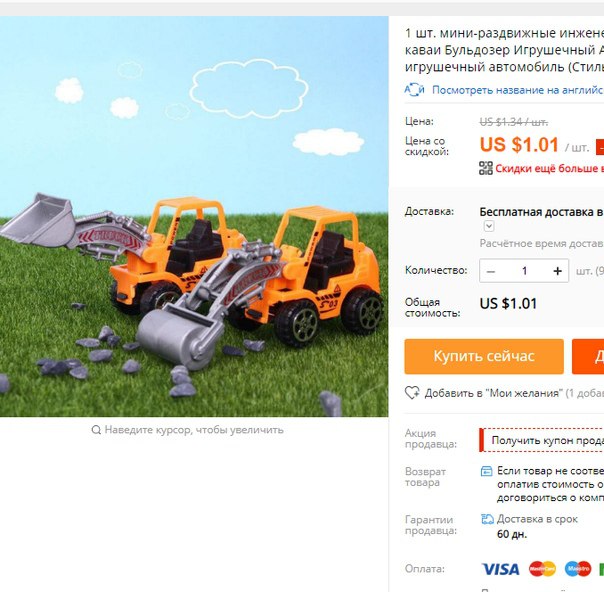604x592 pixels.
Task: Click the delivery icon beside 'Доставка в срок'
Action: pyautogui.click(x=487, y=519)
